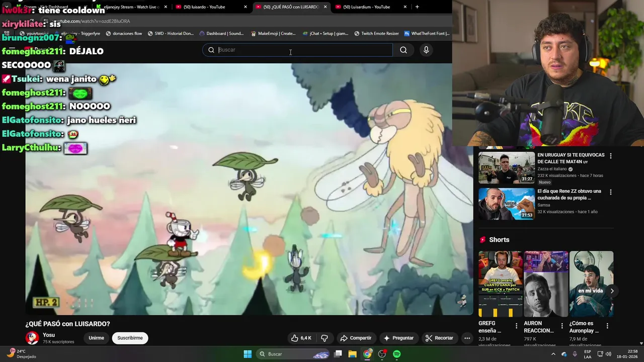Open ESP LAA keyboard language switcher
Image resolution: width=644 pixels, height=362 pixels.
588,354
